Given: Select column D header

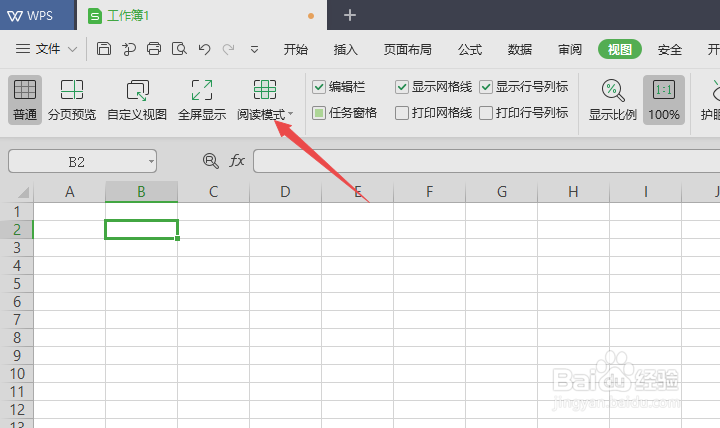Looking at the screenshot, I should pyautogui.click(x=286, y=191).
